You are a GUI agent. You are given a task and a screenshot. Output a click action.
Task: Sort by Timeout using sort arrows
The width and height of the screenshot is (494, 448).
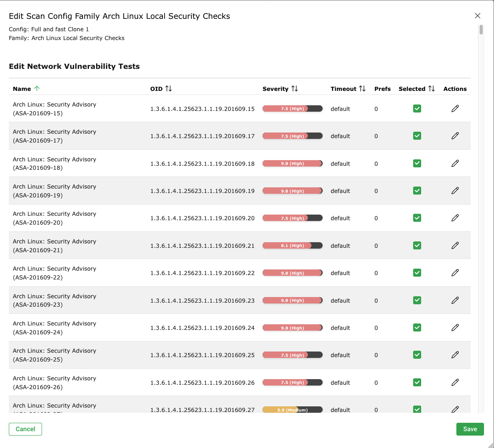pyautogui.click(x=362, y=88)
